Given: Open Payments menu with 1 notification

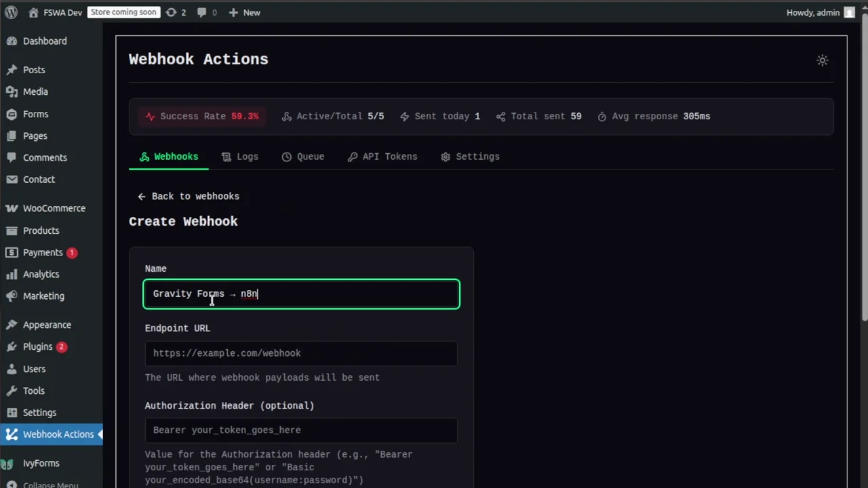Looking at the screenshot, I should 52,252.
